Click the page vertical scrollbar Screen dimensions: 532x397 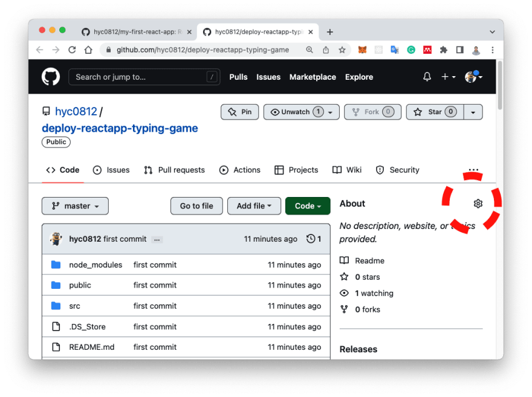point(499,85)
